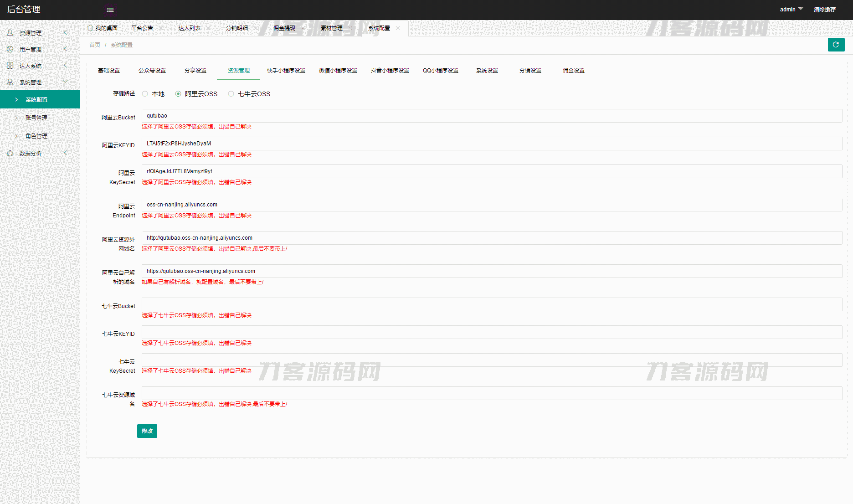The height and width of the screenshot is (504, 853).
Task: Focus the 七牛云KEYID input field
Action: pos(492,332)
